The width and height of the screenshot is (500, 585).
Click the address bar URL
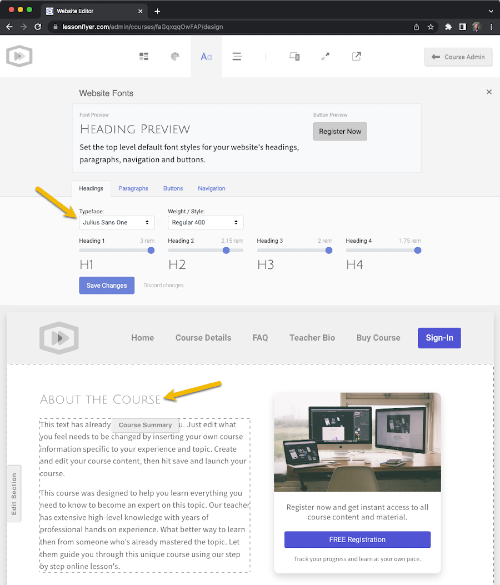pyautogui.click(x=143, y=27)
